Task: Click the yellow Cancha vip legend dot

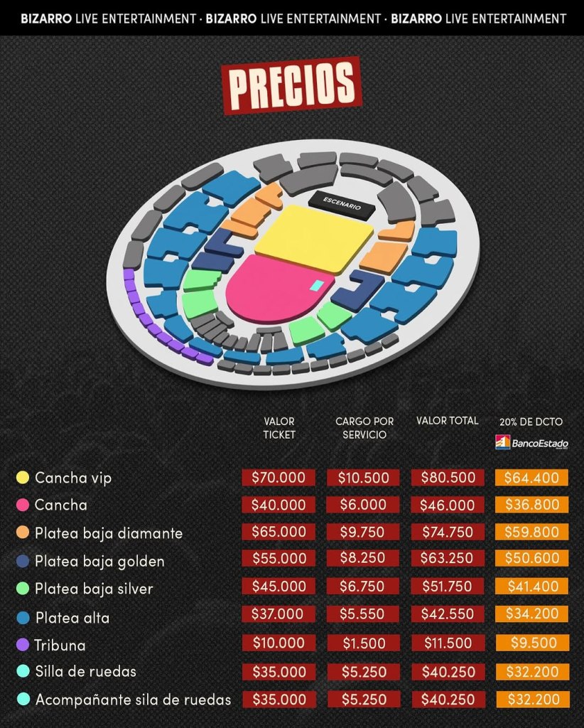Action: pyautogui.click(x=23, y=478)
